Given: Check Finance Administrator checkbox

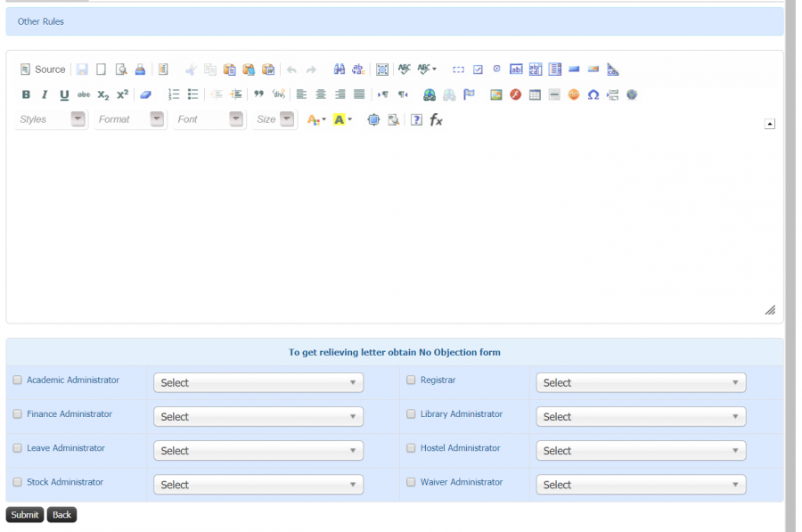Looking at the screenshot, I should pyautogui.click(x=18, y=413).
